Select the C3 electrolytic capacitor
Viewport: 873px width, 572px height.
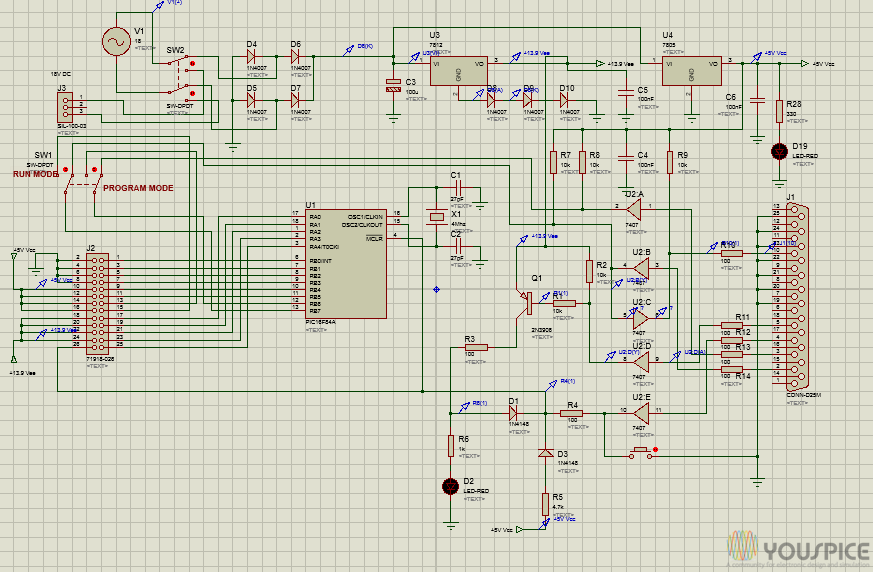tap(394, 85)
